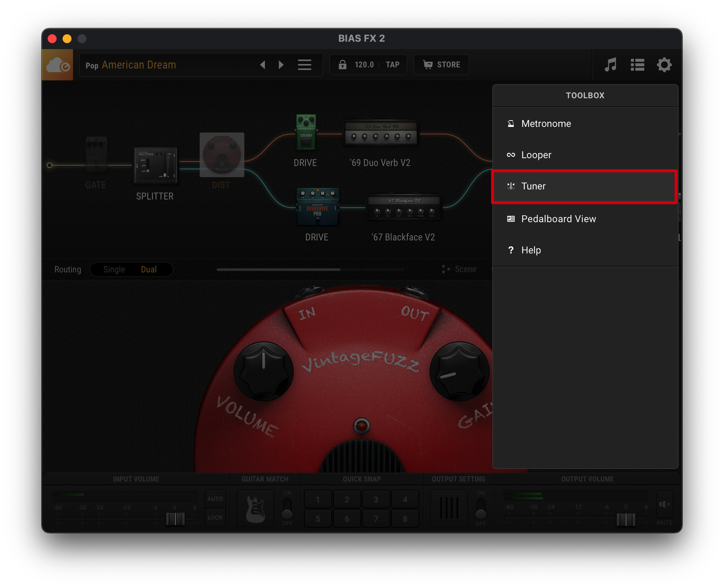Click the fuzz pedal IN jack
Screen dimensions: 724x588
pos(309,293)
